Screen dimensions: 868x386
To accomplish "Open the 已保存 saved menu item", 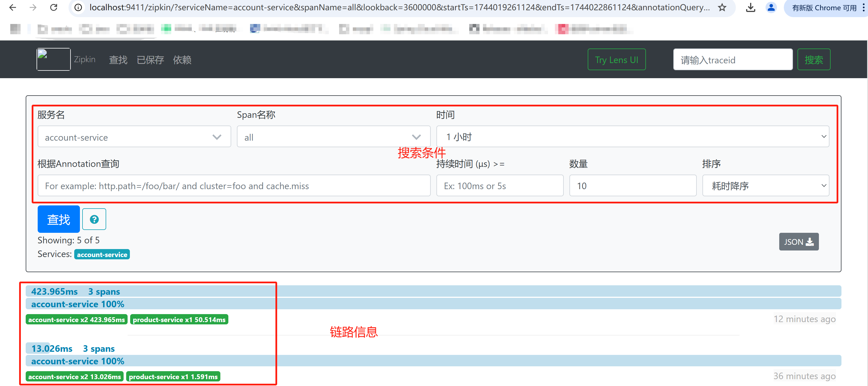I will pyautogui.click(x=150, y=60).
